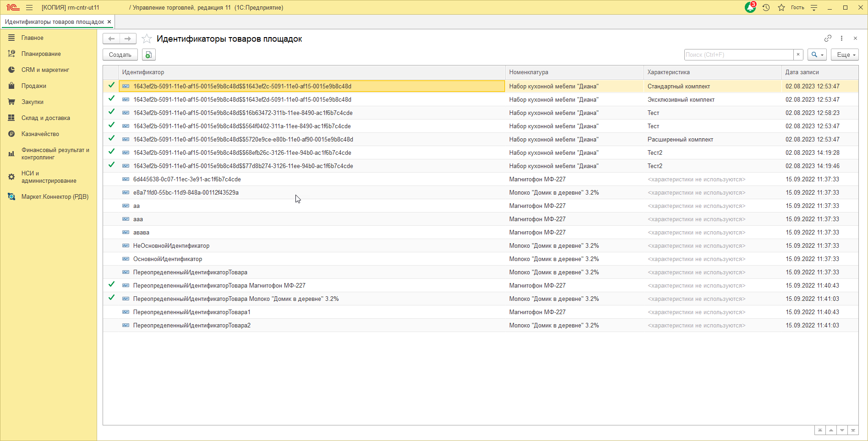This screenshot has width=868, height=441.
Task: Navigate back with left arrow
Action: (111, 39)
